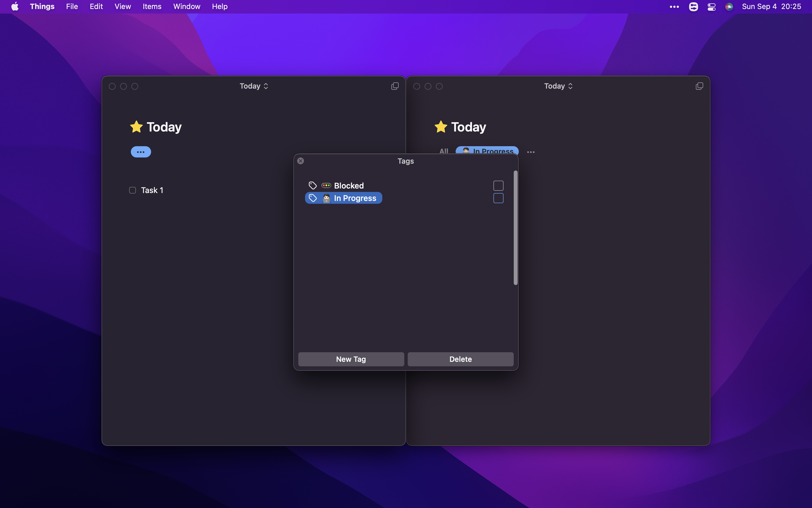Click the yellow star in right window
812x508 pixels.
441,127
